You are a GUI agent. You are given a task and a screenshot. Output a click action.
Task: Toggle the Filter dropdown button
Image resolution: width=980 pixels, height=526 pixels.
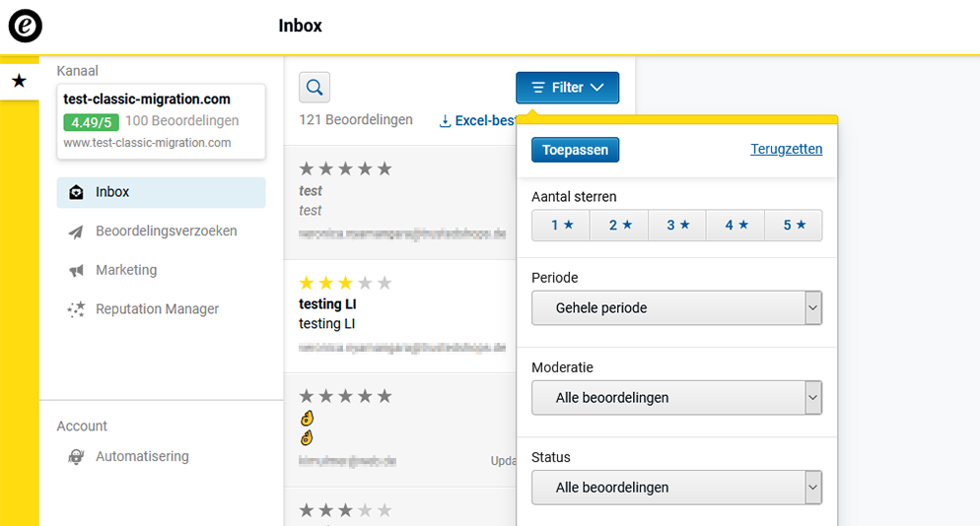point(568,88)
